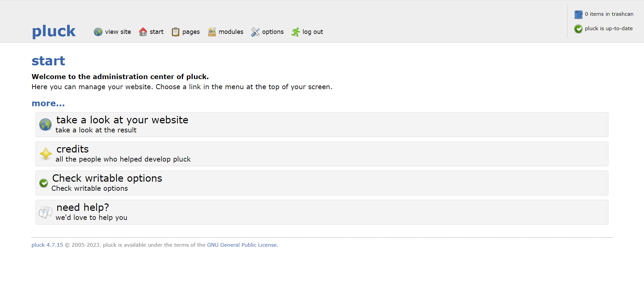
Task: Click the yellow star credits icon
Action: point(46,154)
